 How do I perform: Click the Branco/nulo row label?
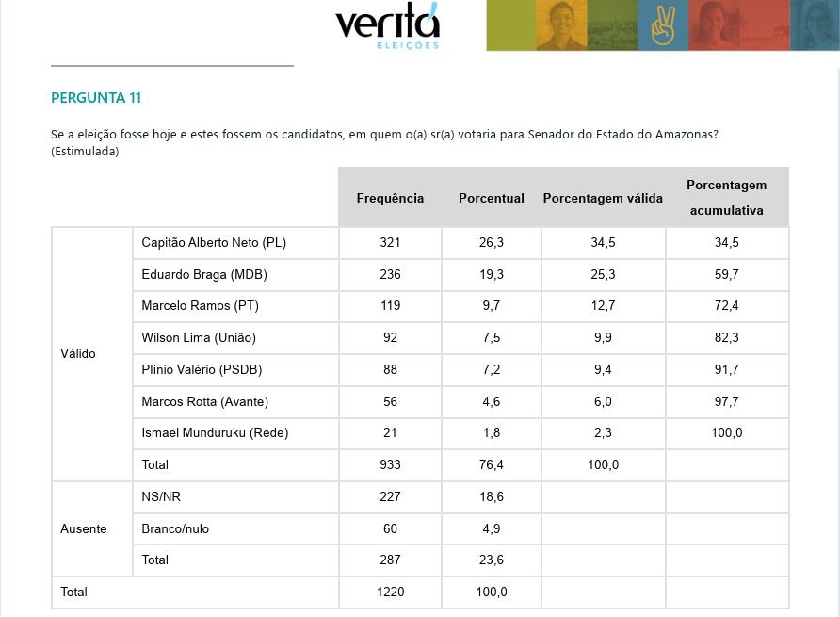175,529
